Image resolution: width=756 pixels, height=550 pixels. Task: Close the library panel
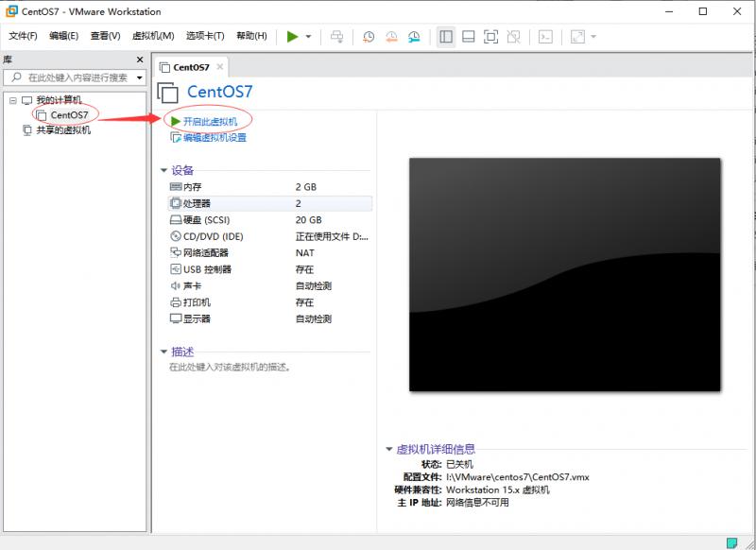[x=140, y=60]
